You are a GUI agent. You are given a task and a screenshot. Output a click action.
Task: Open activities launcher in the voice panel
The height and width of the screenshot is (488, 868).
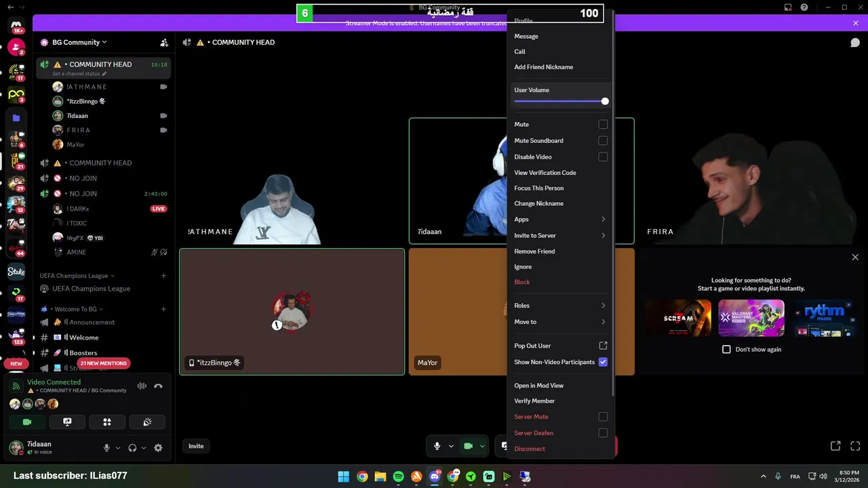coord(107,422)
